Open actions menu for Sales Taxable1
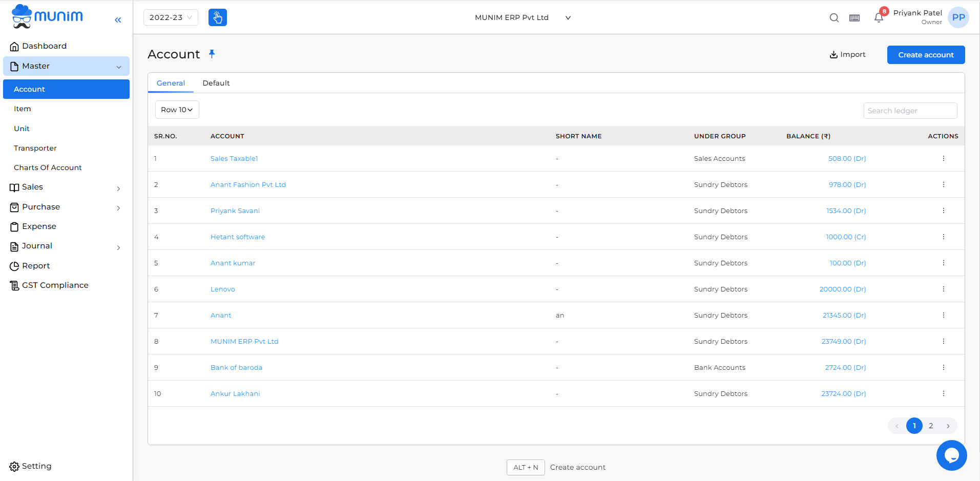The image size is (980, 481). (943, 158)
